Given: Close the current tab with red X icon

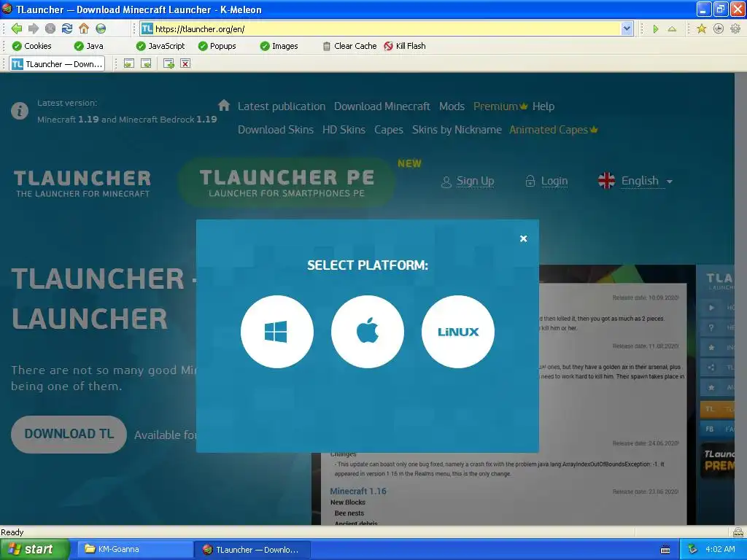Looking at the screenshot, I should pos(185,64).
